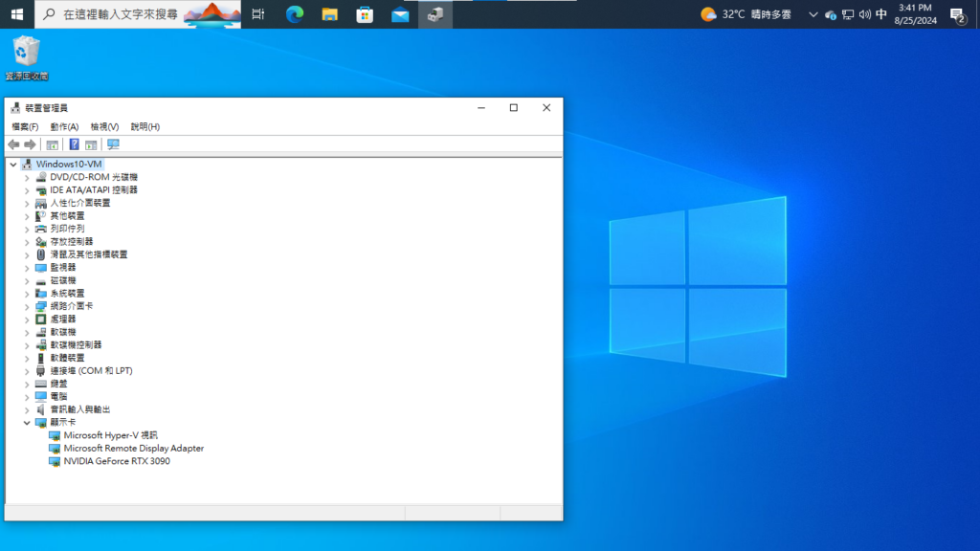Expand the 列印佇列 print queues arrow
The image size is (980, 551).
click(x=27, y=230)
